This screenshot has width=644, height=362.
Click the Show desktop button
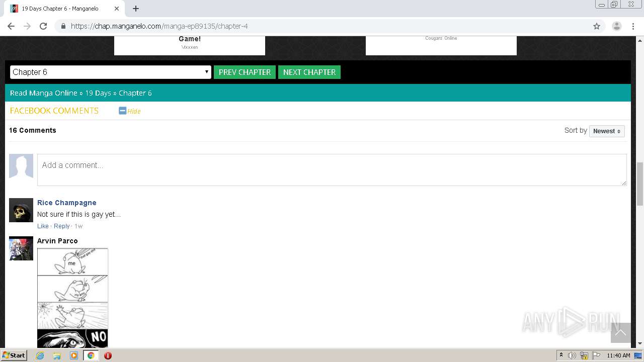[x=638, y=355]
